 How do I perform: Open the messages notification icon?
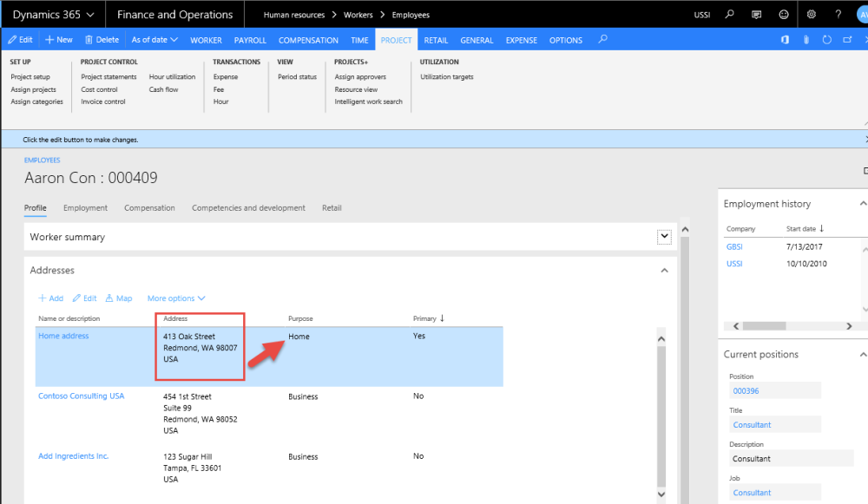click(x=757, y=15)
